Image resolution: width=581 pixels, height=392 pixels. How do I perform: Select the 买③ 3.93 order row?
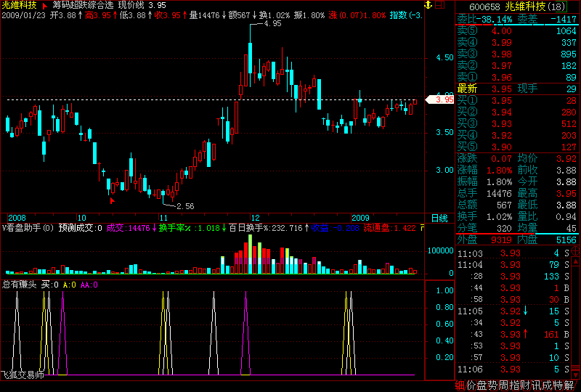tap(517, 123)
